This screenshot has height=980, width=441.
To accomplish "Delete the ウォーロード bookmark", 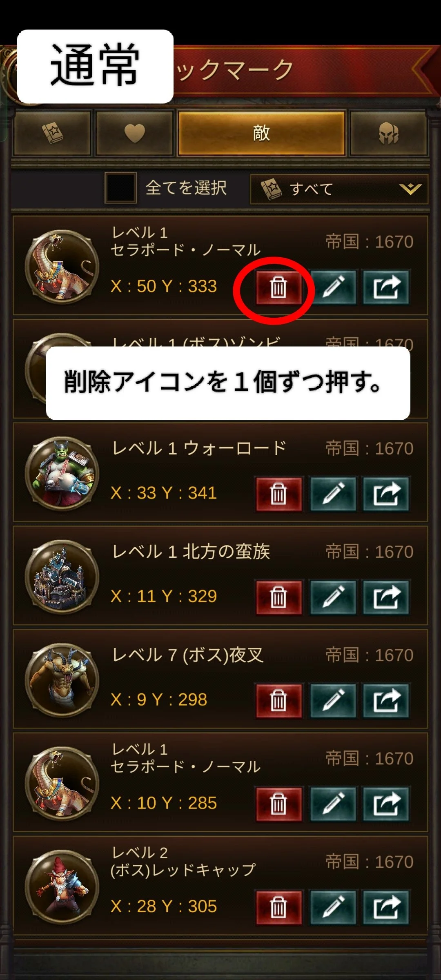I will [x=279, y=494].
